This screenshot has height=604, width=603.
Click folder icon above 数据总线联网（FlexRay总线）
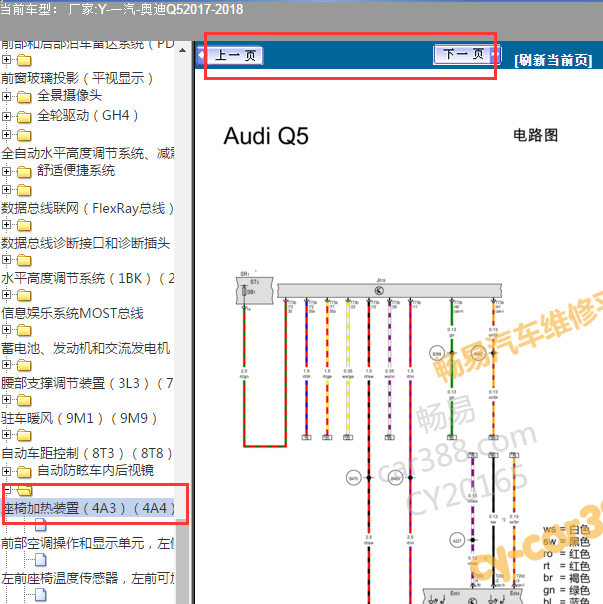[x=24, y=190]
